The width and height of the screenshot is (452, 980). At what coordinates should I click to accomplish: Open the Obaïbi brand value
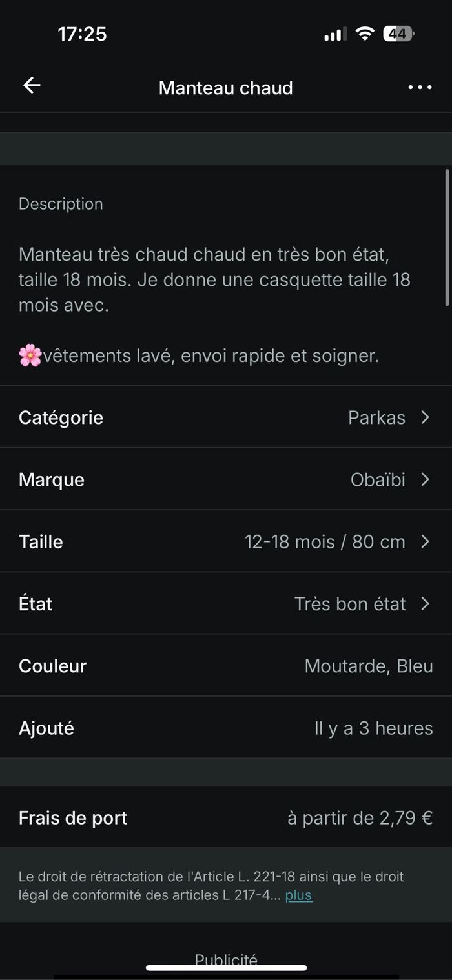click(x=378, y=479)
